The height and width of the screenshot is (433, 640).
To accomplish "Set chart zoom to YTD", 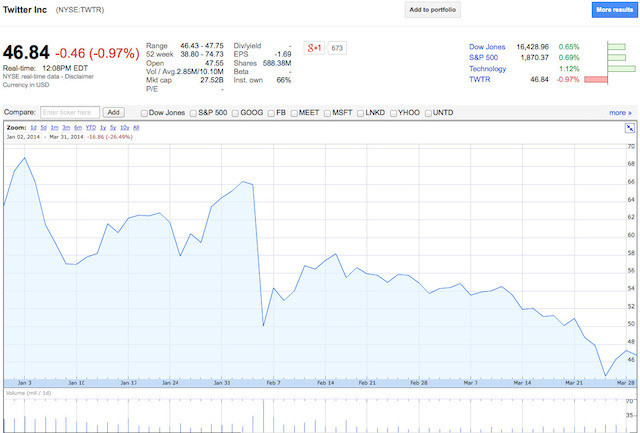I will (91, 128).
